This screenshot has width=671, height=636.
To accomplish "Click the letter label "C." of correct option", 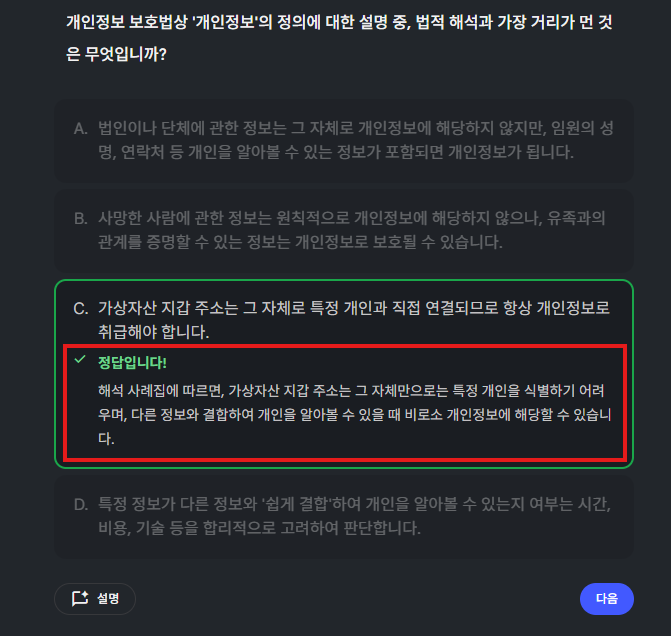I will click(81, 309).
